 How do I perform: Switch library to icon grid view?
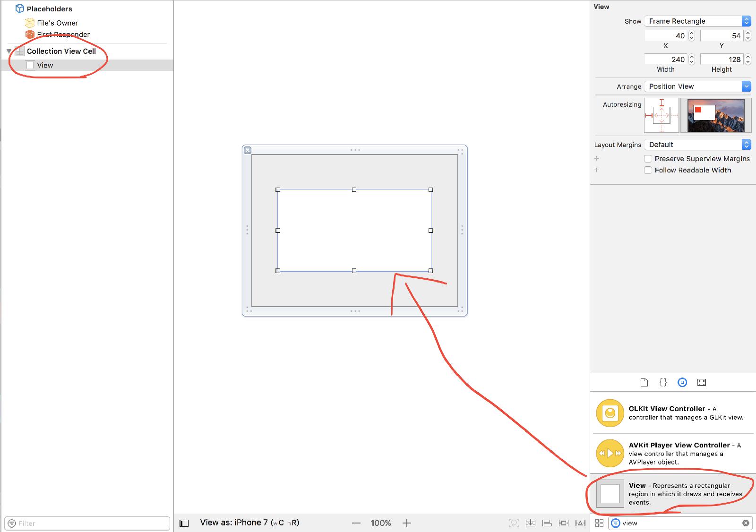599,523
